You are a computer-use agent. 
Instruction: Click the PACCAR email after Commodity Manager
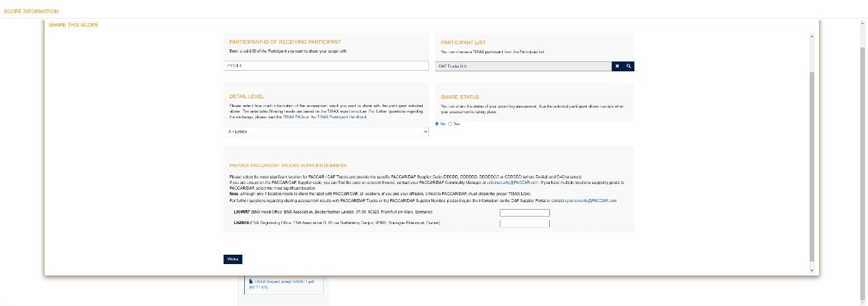pos(513,182)
